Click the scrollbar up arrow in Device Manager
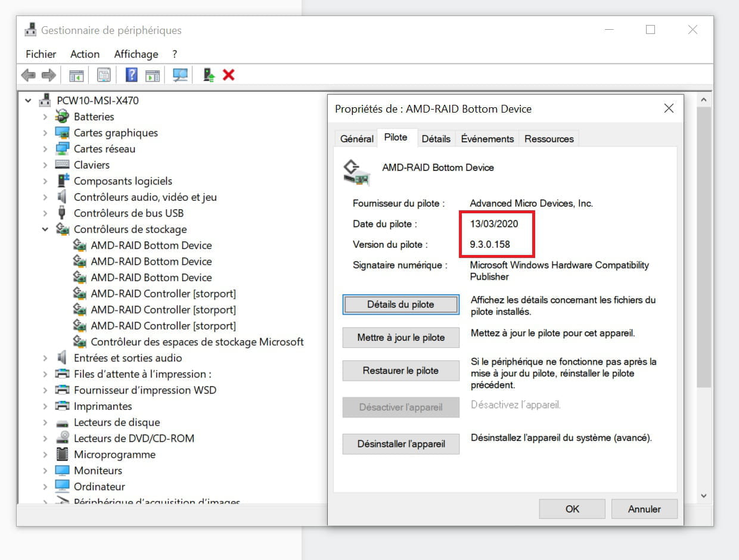The height and width of the screenshot is (560, 739). [704, 100]
